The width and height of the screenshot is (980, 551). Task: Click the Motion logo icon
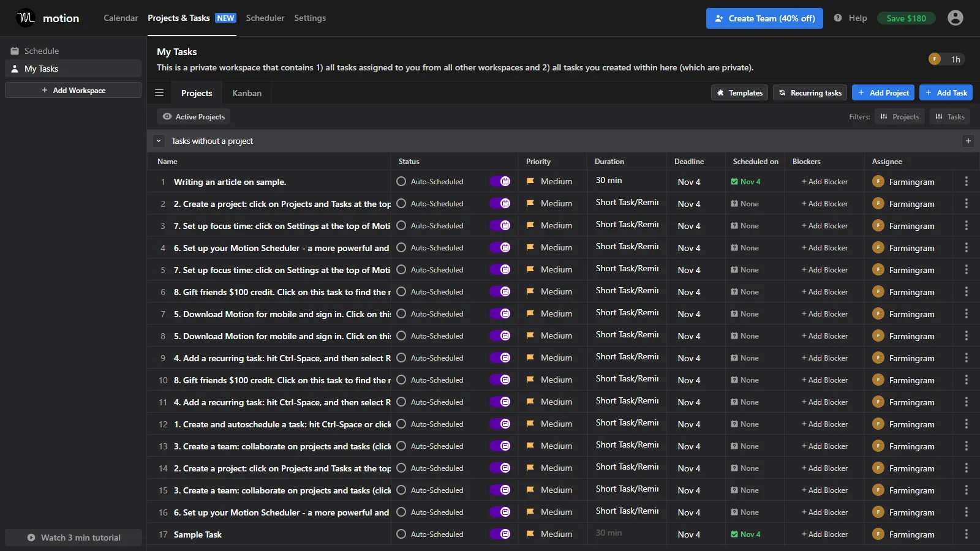pos(26,18)
